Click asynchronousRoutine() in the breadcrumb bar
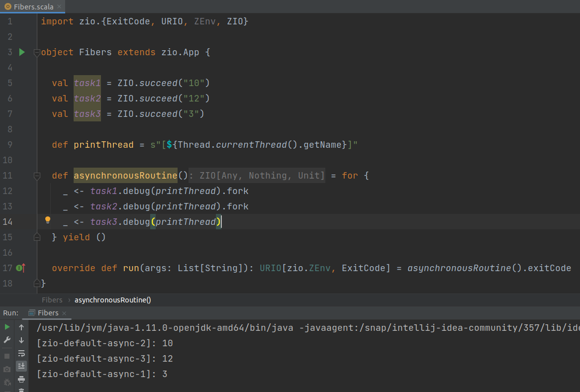The width and height of the screenshot is (580, 392). pyautogui.click(x=113, y=300)
